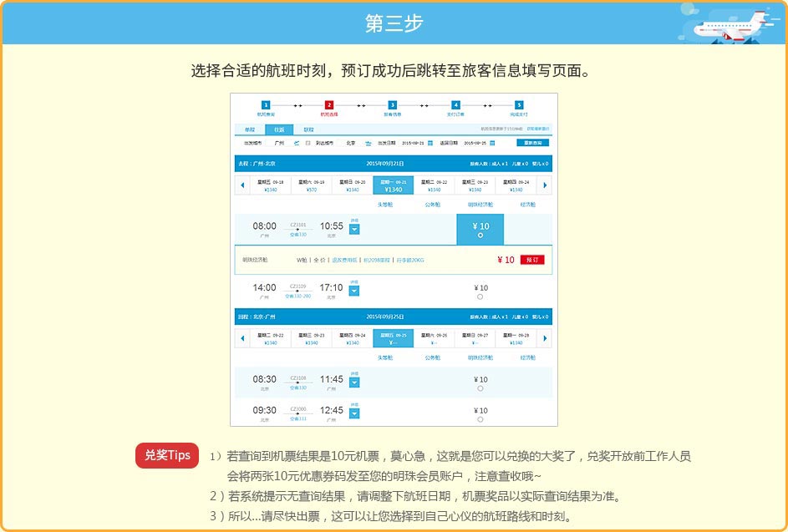Switch to the 单程 one-way tab
Screen dimensions: 788x532
pos(249,129)
